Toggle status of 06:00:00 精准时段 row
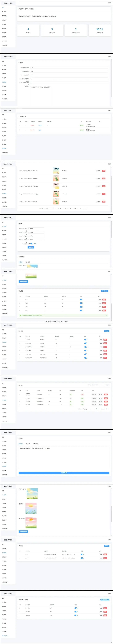The image size is (113, 644). tap(76, 608)
